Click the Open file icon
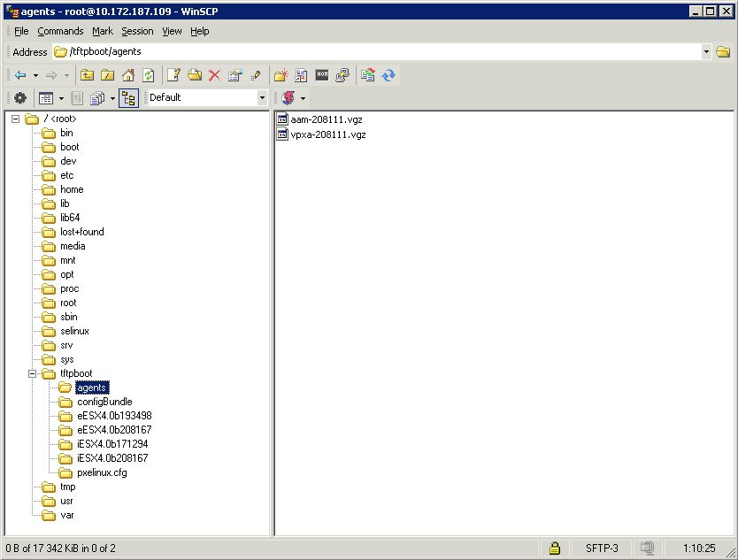This screenshot has height=560, width=738. click(x=195, y=75)
